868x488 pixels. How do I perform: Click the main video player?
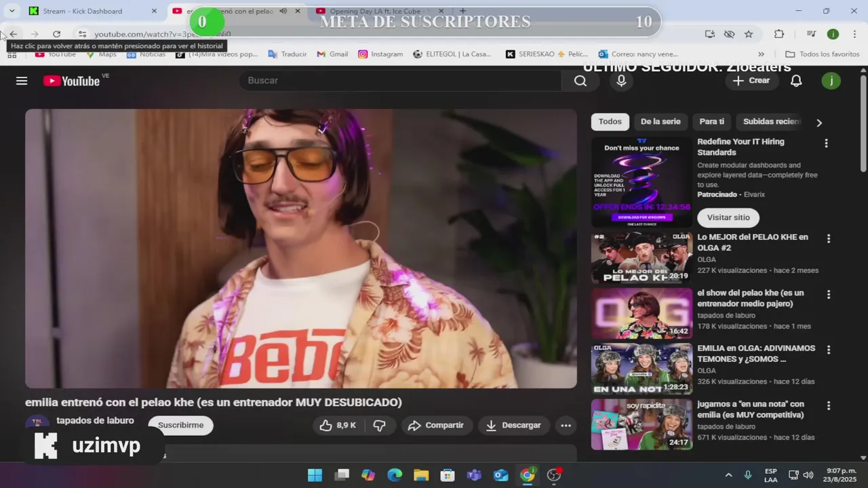pyautogui.click(x=301, y=249)
